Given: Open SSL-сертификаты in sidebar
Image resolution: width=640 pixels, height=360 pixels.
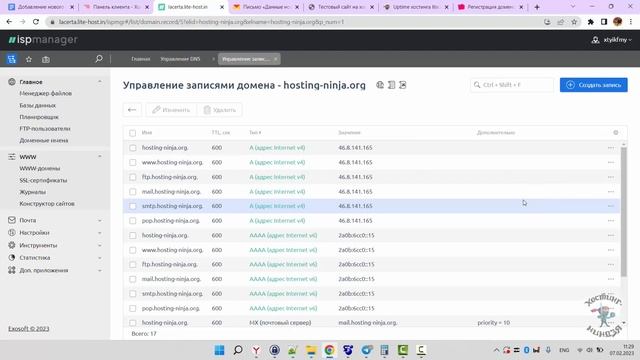Looking at the screenshot, I should (43, 180).
